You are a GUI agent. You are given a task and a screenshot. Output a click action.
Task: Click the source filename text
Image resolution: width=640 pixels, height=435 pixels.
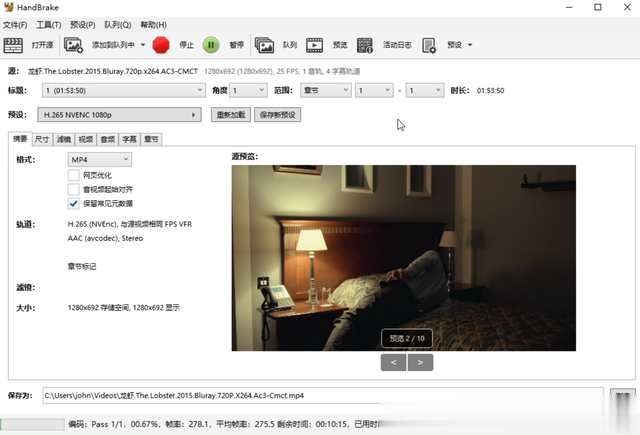[x=113, y=71]
